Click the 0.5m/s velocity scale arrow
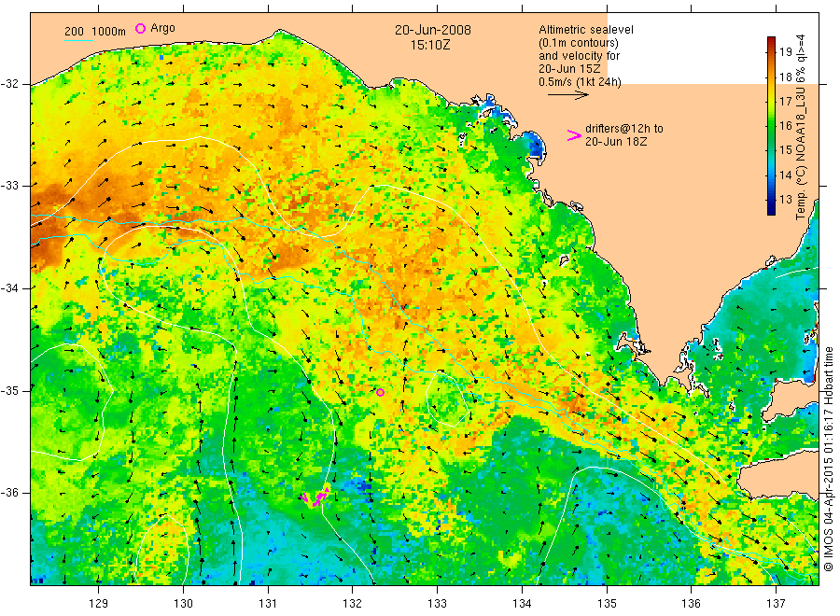Screen dimensions: 840x616 (x=567, y=95)
